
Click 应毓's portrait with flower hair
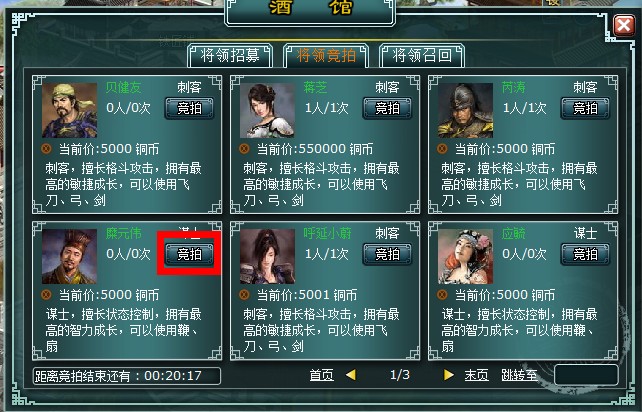pyautogui.click(x=466, y=256)
